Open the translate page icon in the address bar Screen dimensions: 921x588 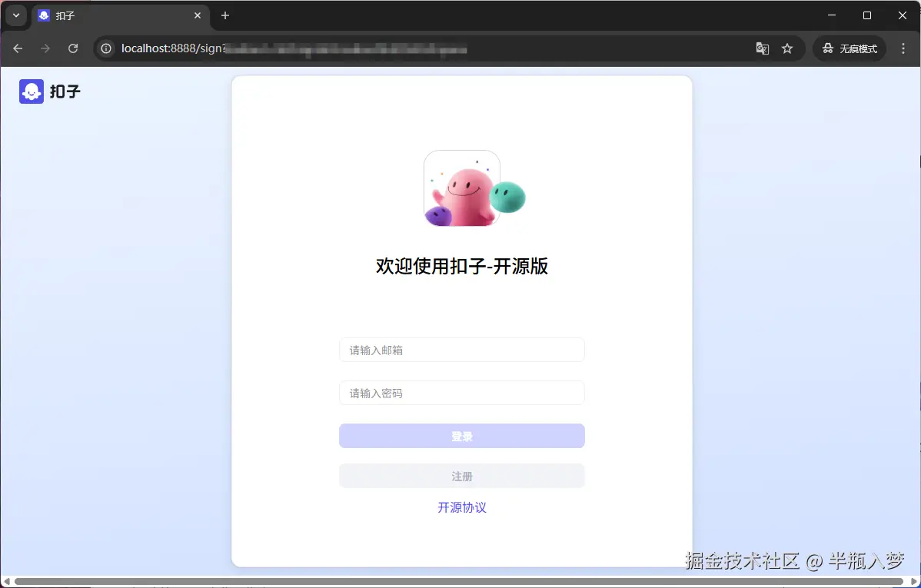tap(762, 48)
